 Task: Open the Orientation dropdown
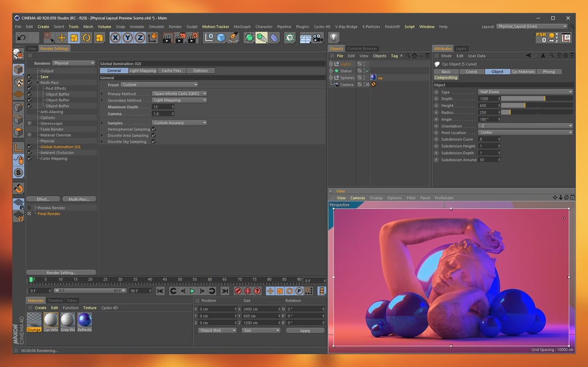(525, 126)
